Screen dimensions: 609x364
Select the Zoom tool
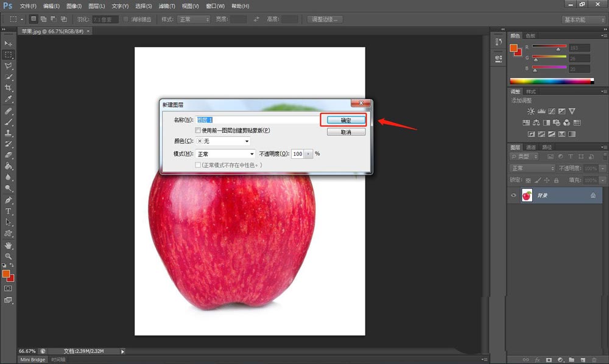click(x=8, y=256)
